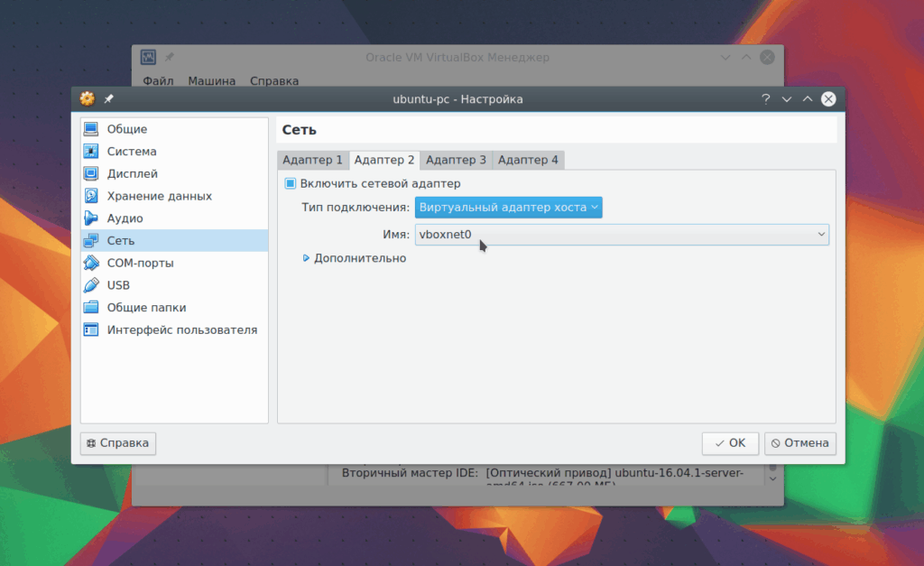Click the Общие папки folder icon
The width and height of the screenshot is (924, 566).
pos(91,307)
